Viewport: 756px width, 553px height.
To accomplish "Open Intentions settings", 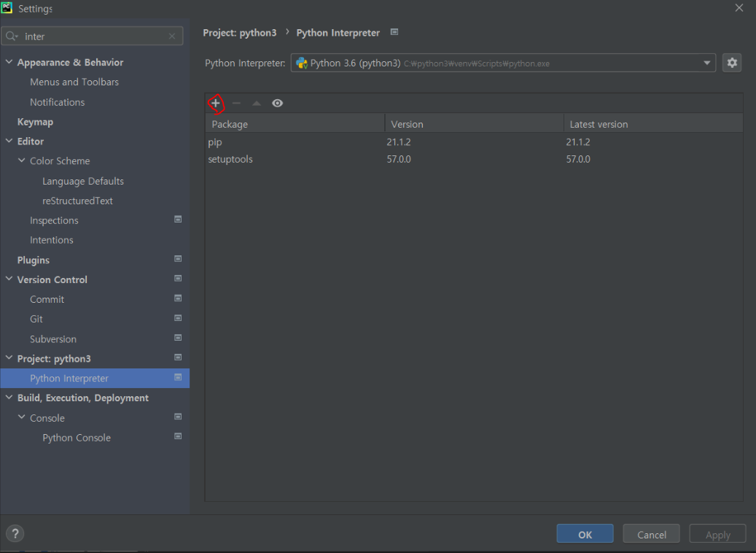I will [x=52, y=240].
